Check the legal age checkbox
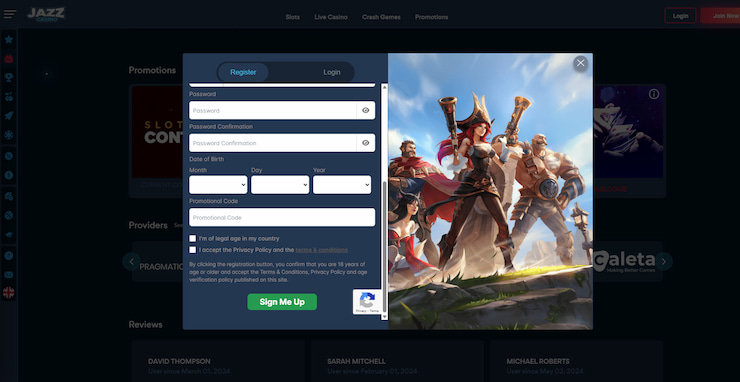Image resolution: width=740 pixels, height=382 pixels. coord(193,238)
